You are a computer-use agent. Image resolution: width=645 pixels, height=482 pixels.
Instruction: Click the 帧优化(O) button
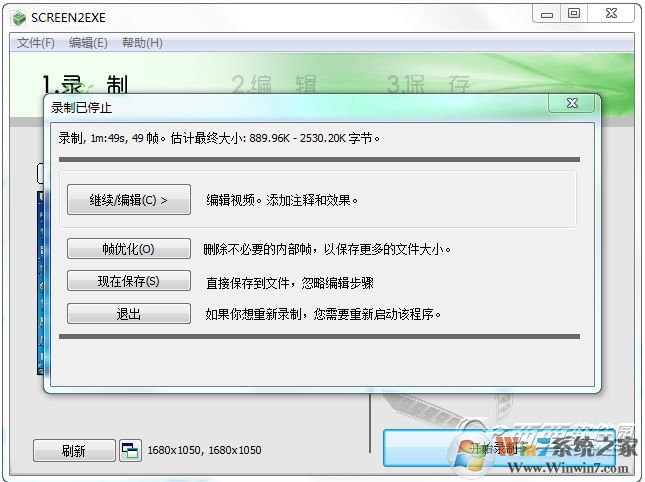tap(129, 248)
